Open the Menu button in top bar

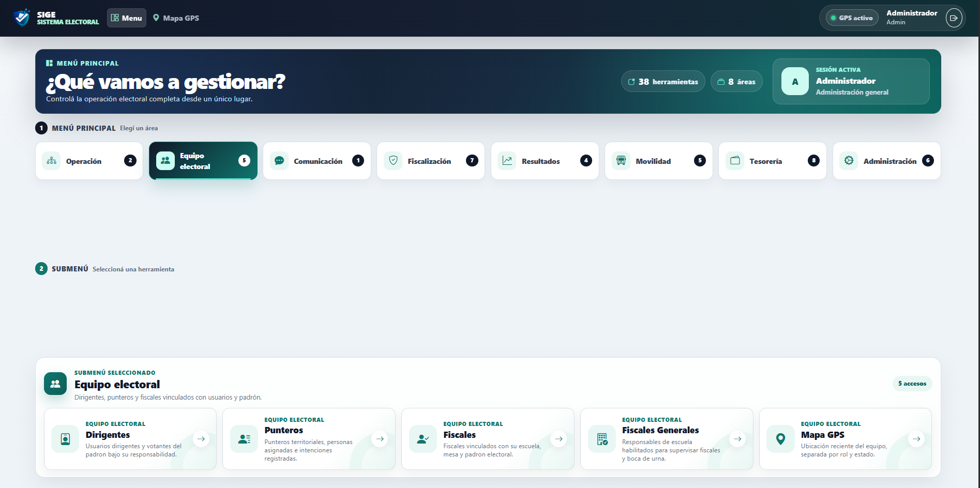[127, 18]
